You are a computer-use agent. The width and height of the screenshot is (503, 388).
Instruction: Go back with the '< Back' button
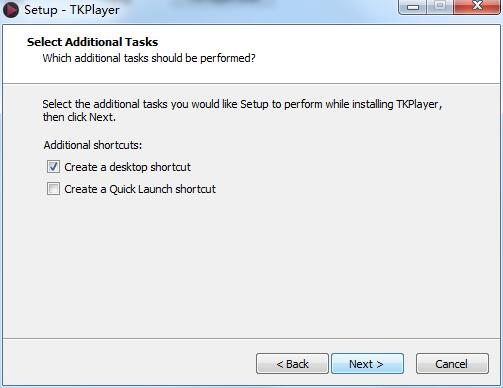click(x=292, y=364)
